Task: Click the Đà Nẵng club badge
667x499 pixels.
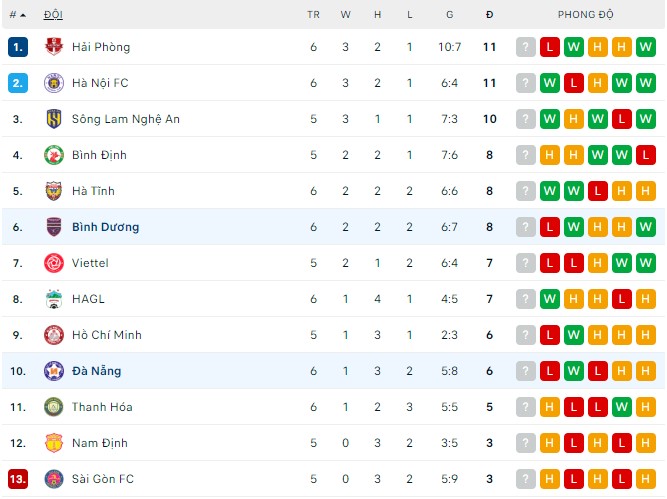Action: click(54, 371)
